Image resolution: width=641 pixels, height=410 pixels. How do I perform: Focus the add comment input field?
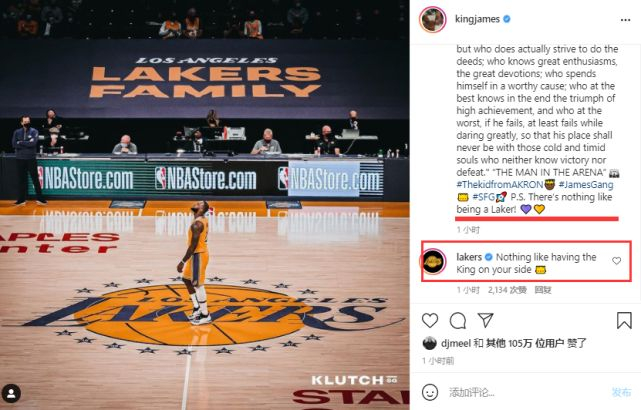[x=525, y=392]
